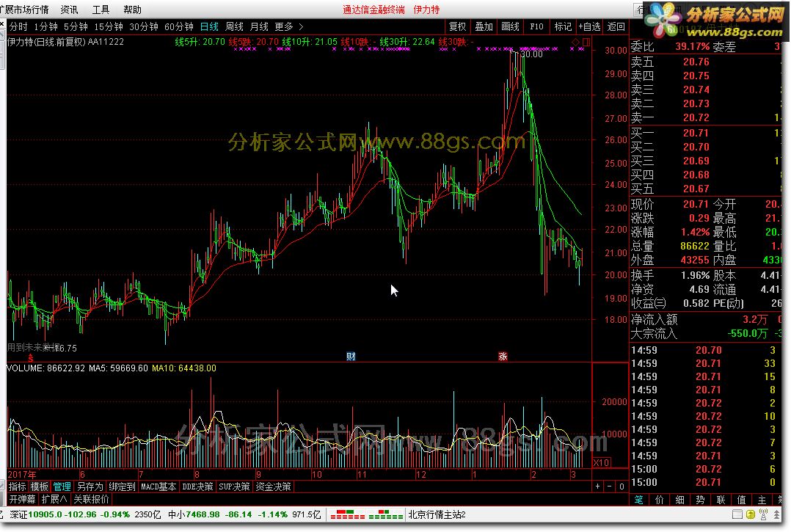Click 另存为 save-as button

(90, 487)
